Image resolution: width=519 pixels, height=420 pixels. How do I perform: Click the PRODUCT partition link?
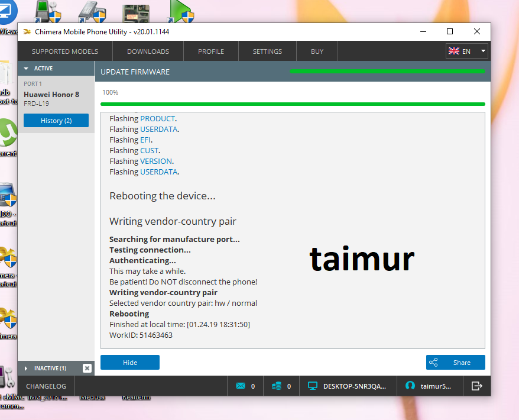tap(158, 118)
